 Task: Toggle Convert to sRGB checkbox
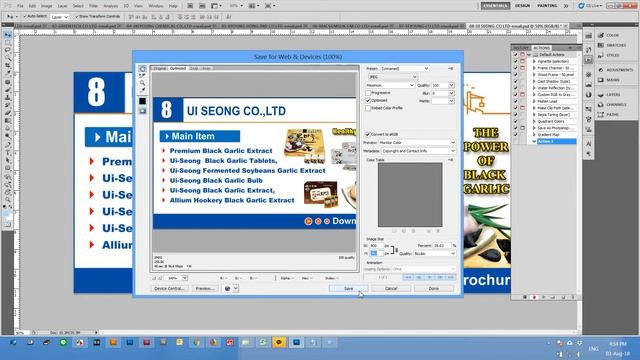pyautogui.click(x=368, y=134)
